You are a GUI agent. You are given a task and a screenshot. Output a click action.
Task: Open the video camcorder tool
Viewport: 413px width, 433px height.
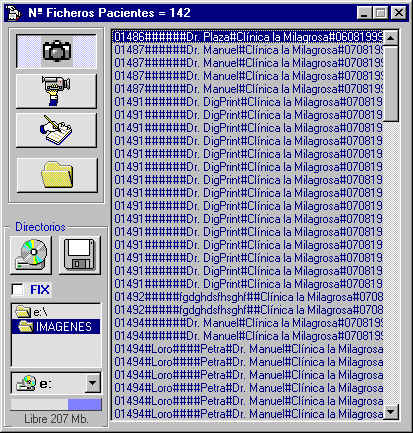pyautogui.click(x=56, y=91)
